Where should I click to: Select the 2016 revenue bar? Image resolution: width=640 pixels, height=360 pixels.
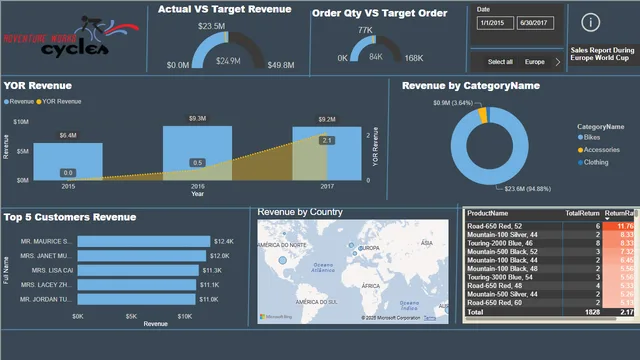[198, 153]
